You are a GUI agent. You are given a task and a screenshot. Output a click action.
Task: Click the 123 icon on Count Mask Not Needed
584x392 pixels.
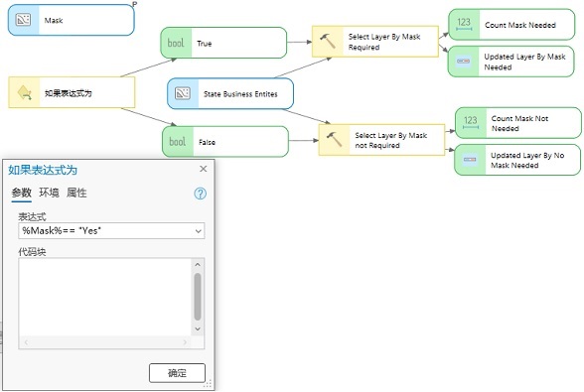(x=471, y=122)
